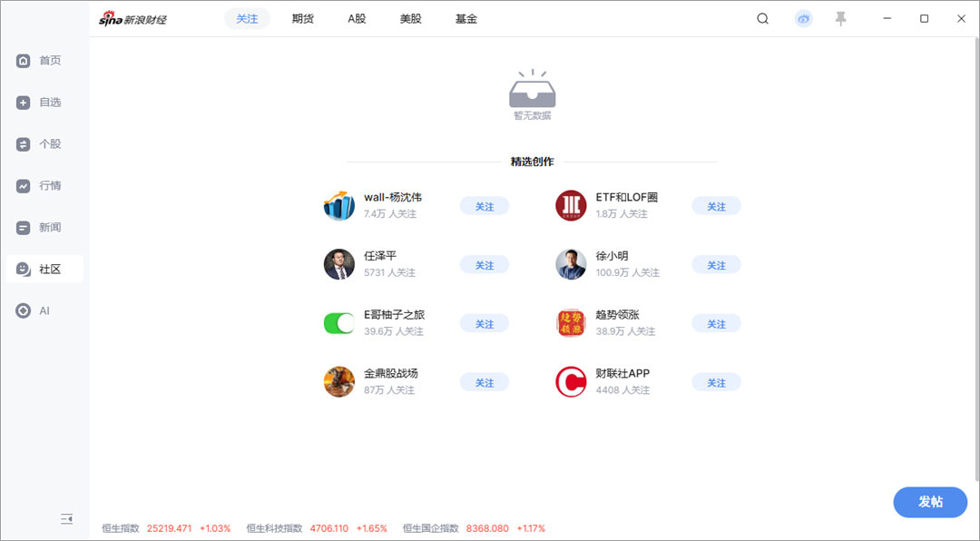Click the 暂无数据 empty inbox icon
980x541 pixels.
pyautogui.click(x=533, y=89)
